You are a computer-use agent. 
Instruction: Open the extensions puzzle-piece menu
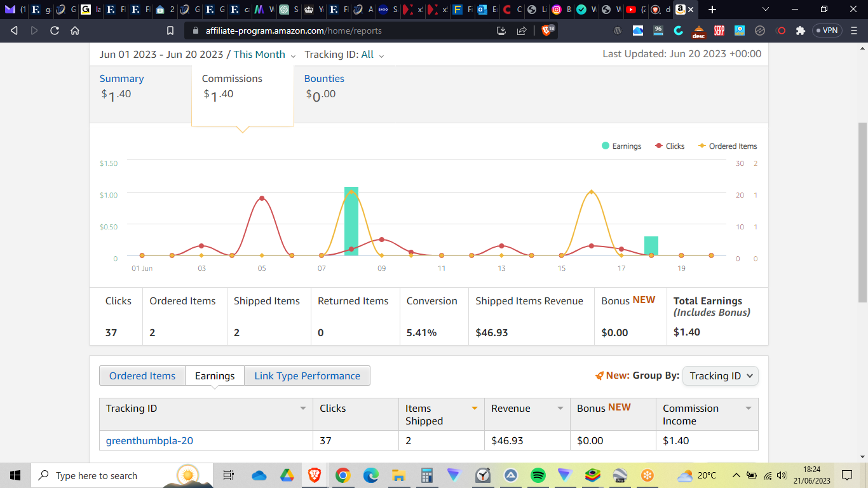(x=801, y=30)
